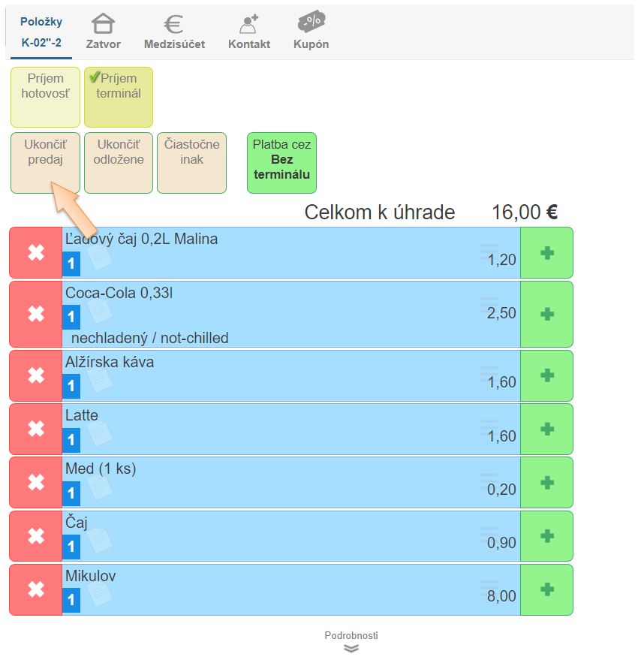Open note icon on Latte row
The image size is (644, 669).
(x=99, y=433)
